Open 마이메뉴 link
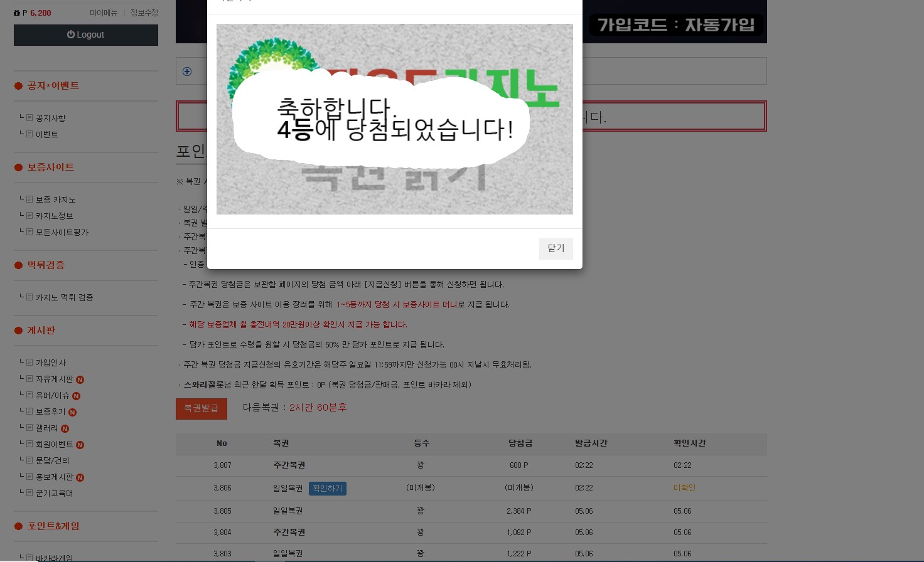The width and height of the screenshot is (924, 562). pos(104,13)
